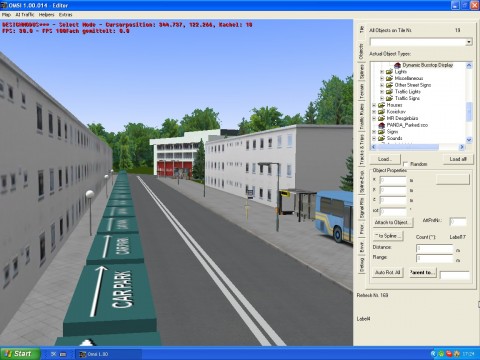Switch to the Traffic Rules side tab
Viewport: 480px width, 360px height.
tap(361, 117)
